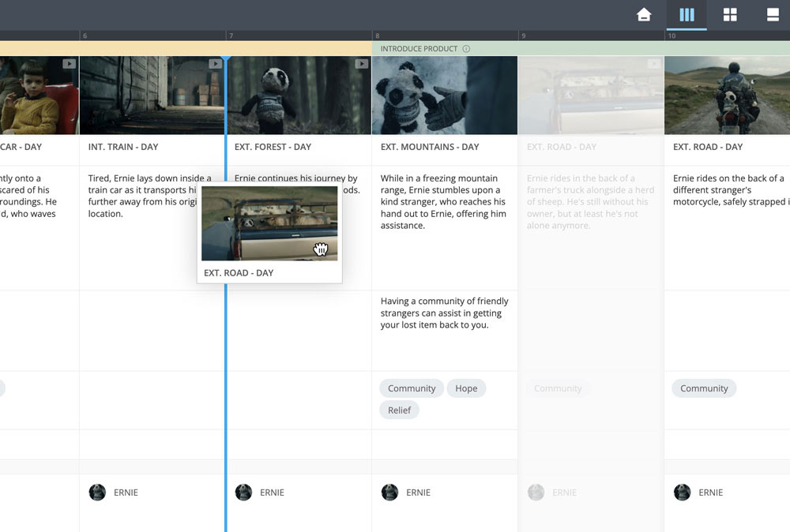Viewport: 790px width, 532px height.
Task: Click the Community tag in frame 8
Action: (x=412, y=388)
